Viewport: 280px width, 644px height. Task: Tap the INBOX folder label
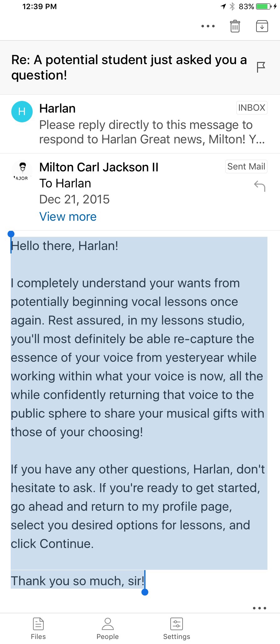point(251,108)
